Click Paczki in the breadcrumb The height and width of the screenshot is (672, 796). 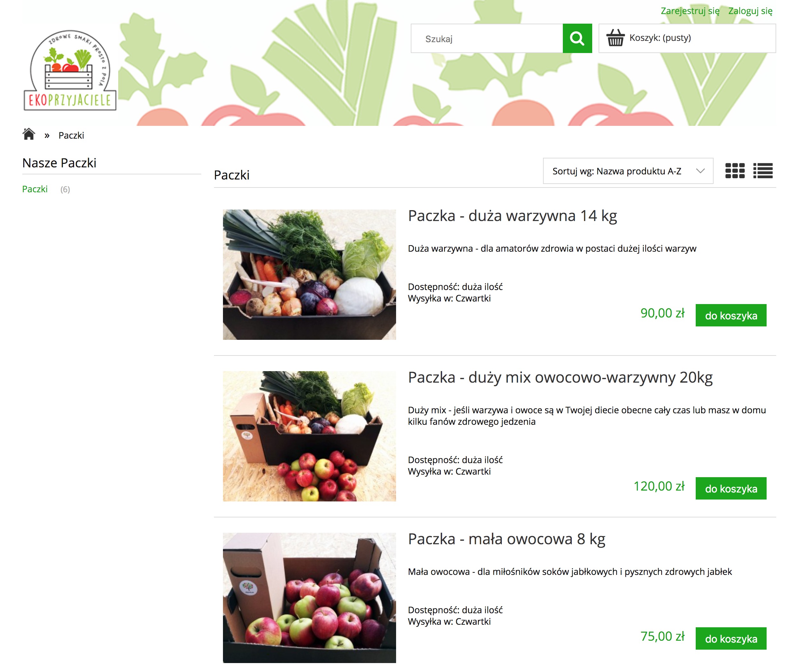[71, 135]
